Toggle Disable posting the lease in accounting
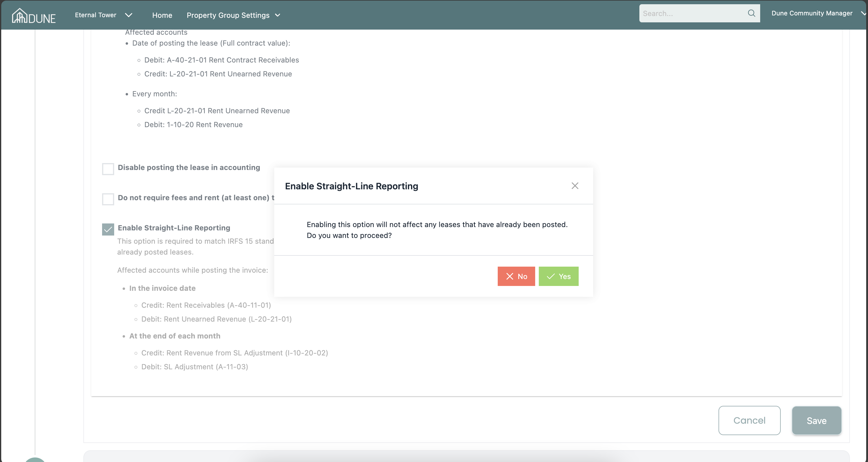 click(x=108, y=169)
